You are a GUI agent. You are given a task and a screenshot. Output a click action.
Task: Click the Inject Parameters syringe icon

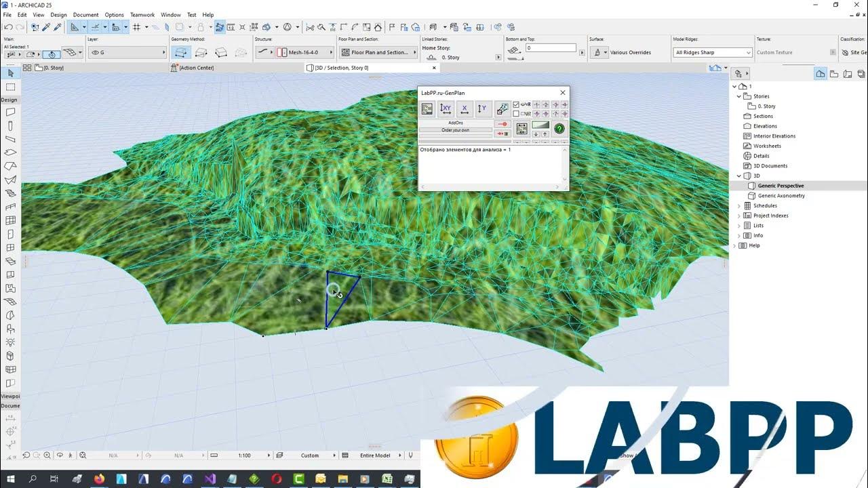[58, 27]
